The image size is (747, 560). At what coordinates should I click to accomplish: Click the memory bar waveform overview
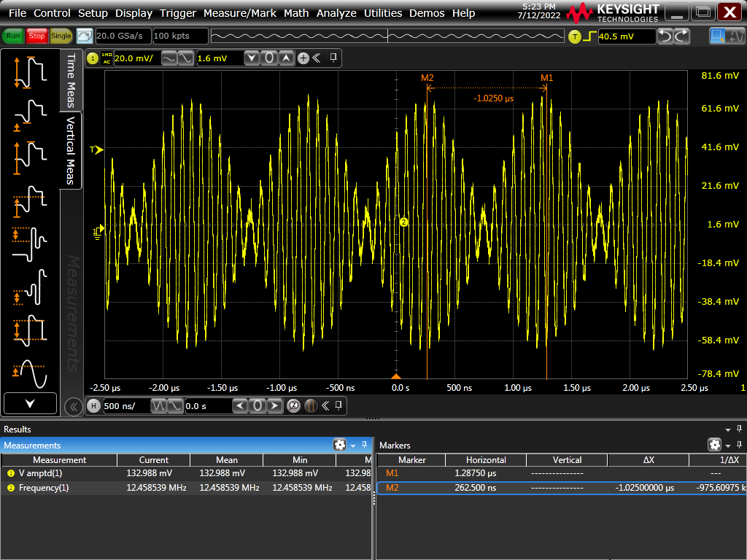[387, 36]
